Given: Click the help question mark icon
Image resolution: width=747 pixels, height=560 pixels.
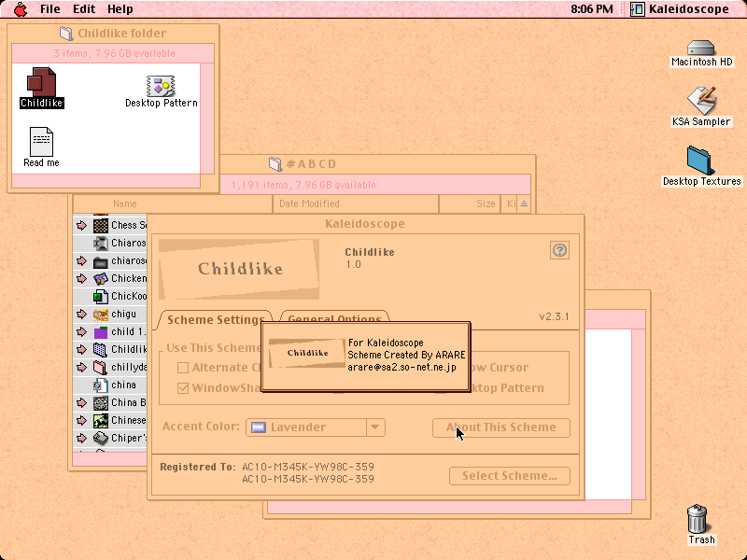Looking at the screenshot, I should pyautogui.click(x=559, y=250).
